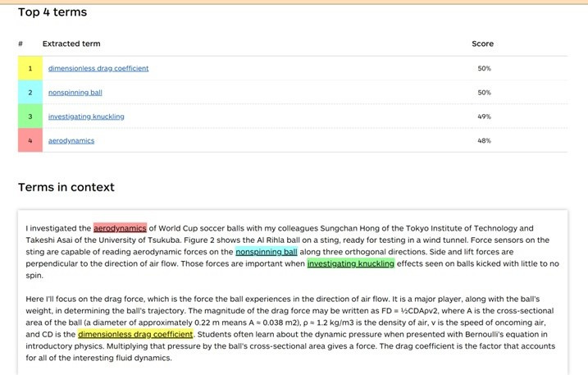
Task: Click the yellow rank 1 color cell
Action: tap(30, 68)
